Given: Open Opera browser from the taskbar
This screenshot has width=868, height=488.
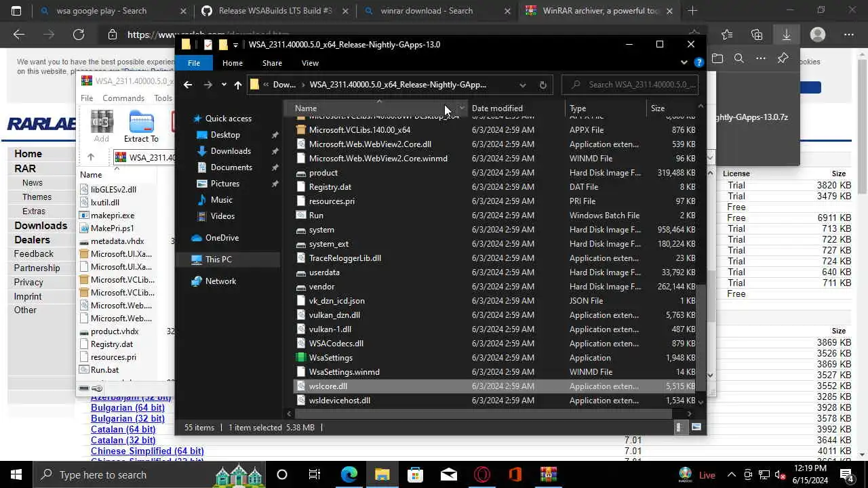Looking at the screenshot, I should pos(482,474).
